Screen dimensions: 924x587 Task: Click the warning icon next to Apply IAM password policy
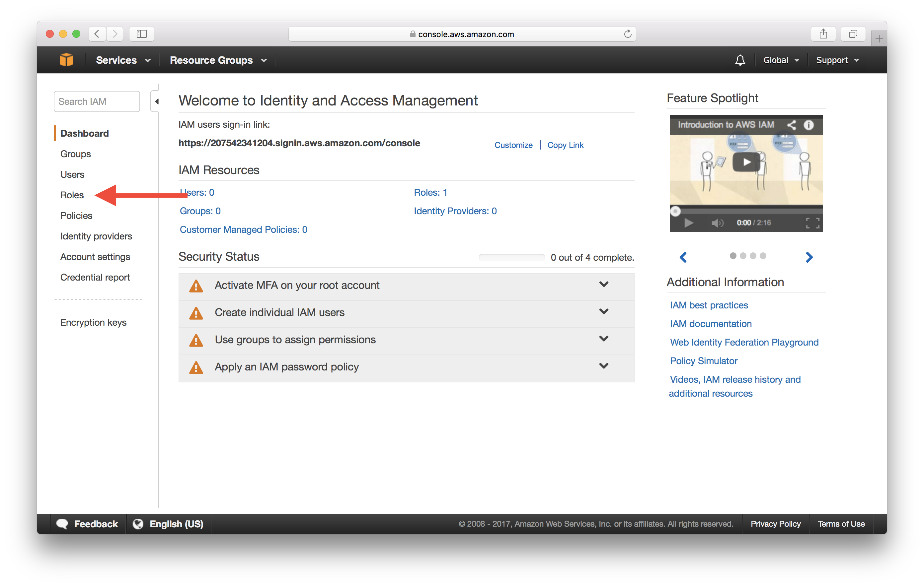pyautogui.click(x=197, y=366)
